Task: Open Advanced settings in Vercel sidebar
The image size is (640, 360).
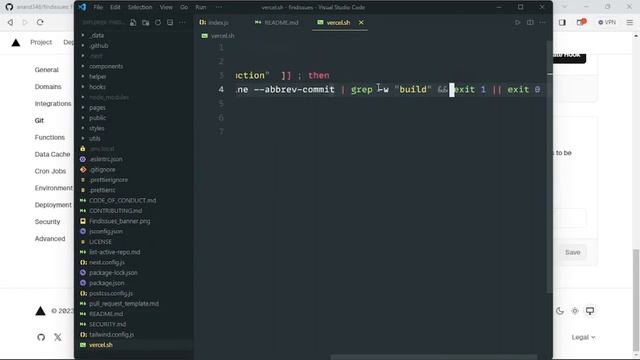Action: (50, 238)
